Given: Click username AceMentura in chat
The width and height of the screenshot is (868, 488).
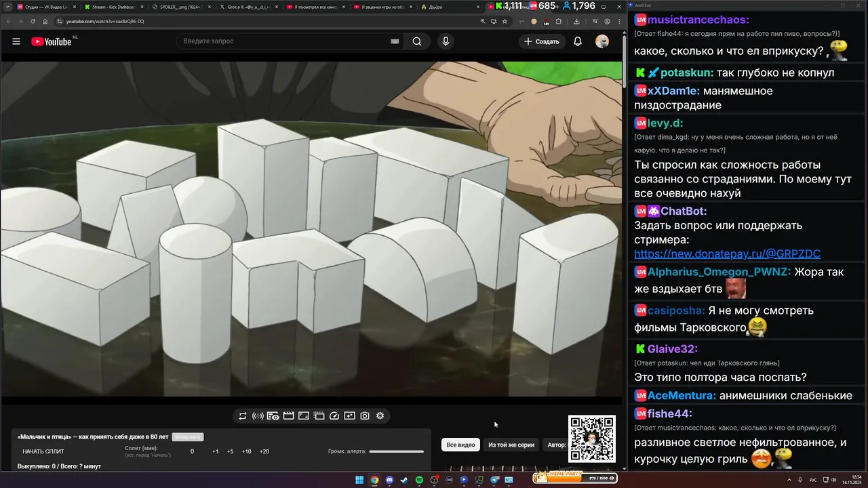Looking at the screenshot, I should (x=682, y=396).
